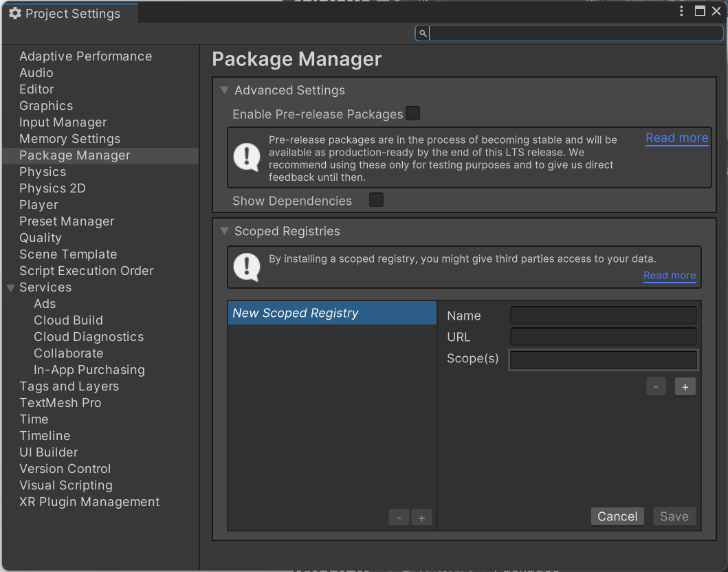Open the Player settings category

click(x=38, y=205)
